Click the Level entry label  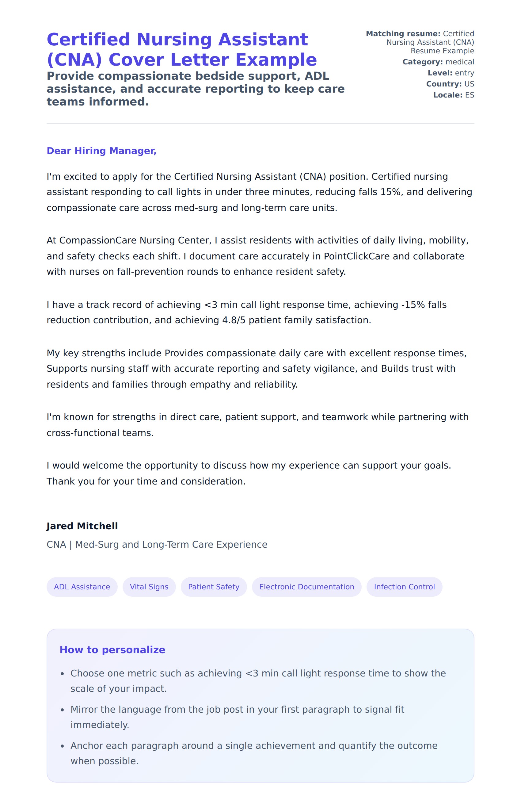click(x=450, y=73)
